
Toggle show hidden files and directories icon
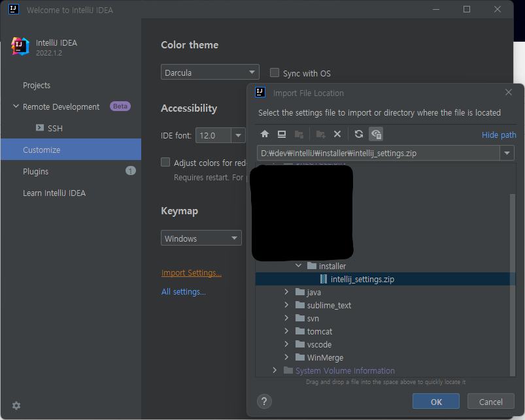click(x=376, y=134)
